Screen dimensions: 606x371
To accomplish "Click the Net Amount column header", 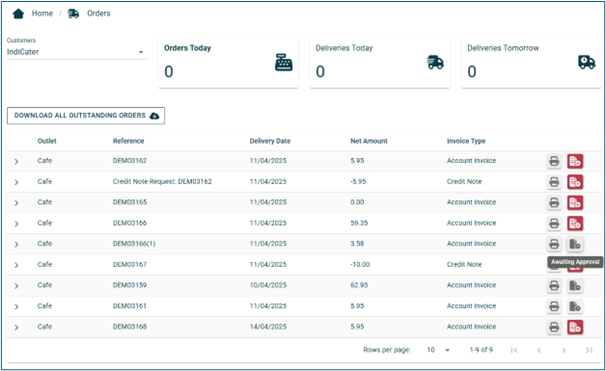I will click(x=369, y=141).
